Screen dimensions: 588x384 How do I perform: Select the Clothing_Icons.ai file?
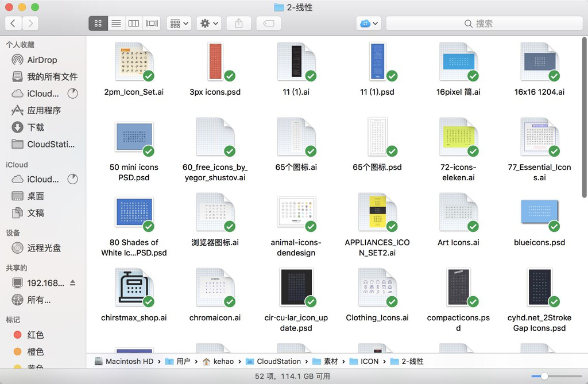(x=377, y=287)
